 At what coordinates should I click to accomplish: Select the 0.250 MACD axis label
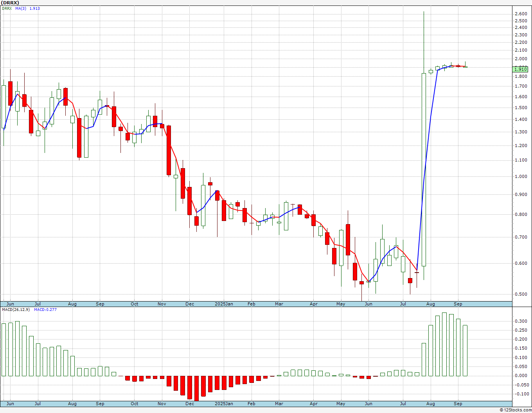tap(521, 330)
